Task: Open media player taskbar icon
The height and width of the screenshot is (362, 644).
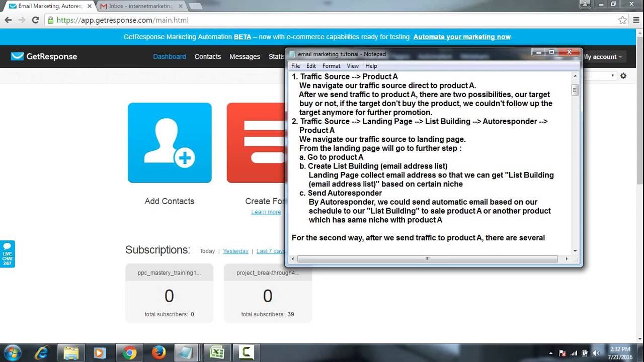Action: click(100, 353)
